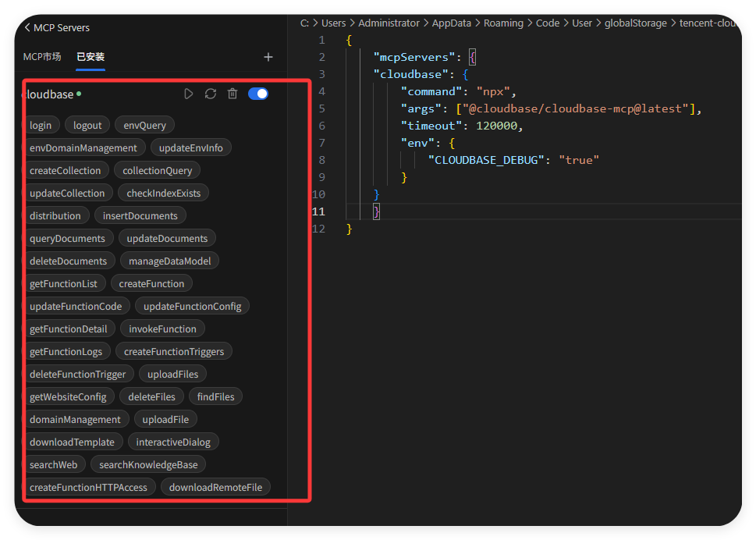Viewport: 756px width, 540px height.
Task: Refresh the cloudbase server
Action: [210, 94]
